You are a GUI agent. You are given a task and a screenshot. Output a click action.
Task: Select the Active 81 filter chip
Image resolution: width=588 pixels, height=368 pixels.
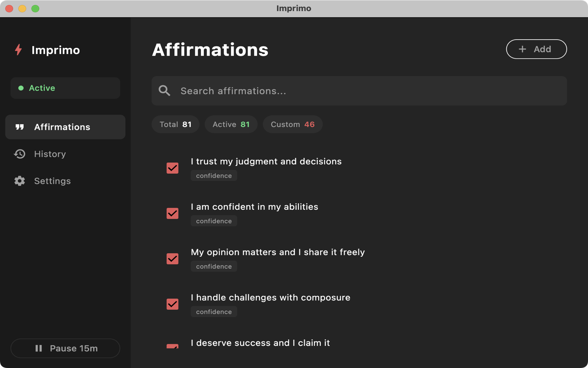pyautogui.click(x=231, y=124)
